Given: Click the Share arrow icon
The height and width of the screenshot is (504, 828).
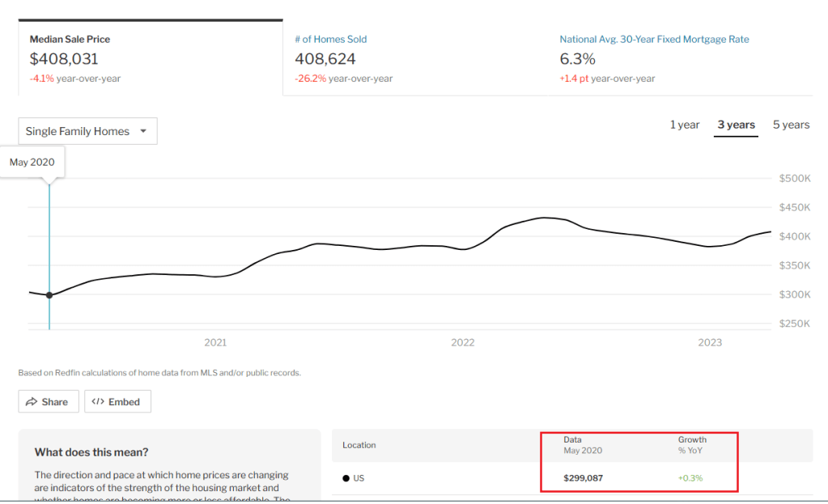Looking at the screenshot, I should (32, 402).
